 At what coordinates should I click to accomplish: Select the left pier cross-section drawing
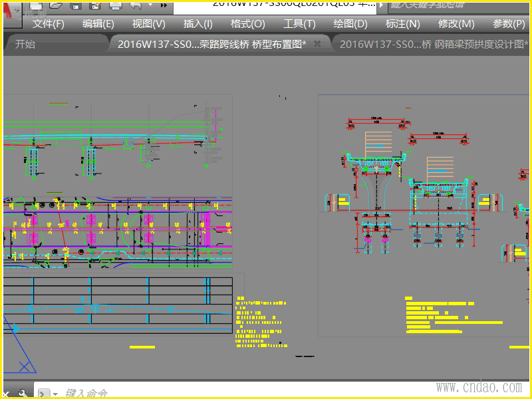pyautogui.click(x=376, y=185)
